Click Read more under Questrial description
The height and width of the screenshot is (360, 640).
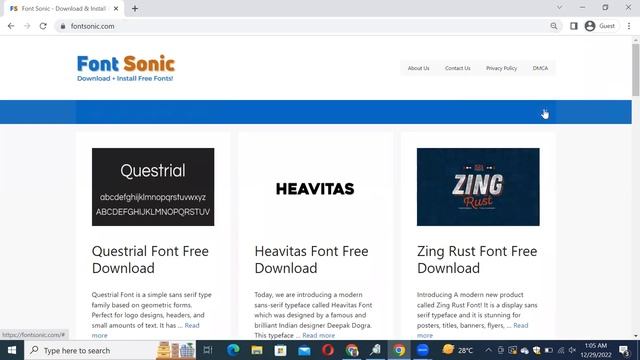tap(192, 325)
